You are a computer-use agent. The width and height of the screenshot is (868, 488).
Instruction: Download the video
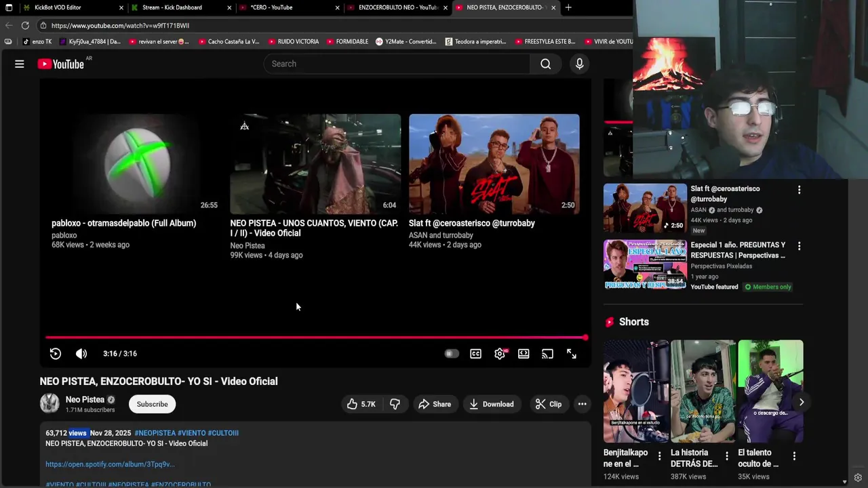[492, 404]
